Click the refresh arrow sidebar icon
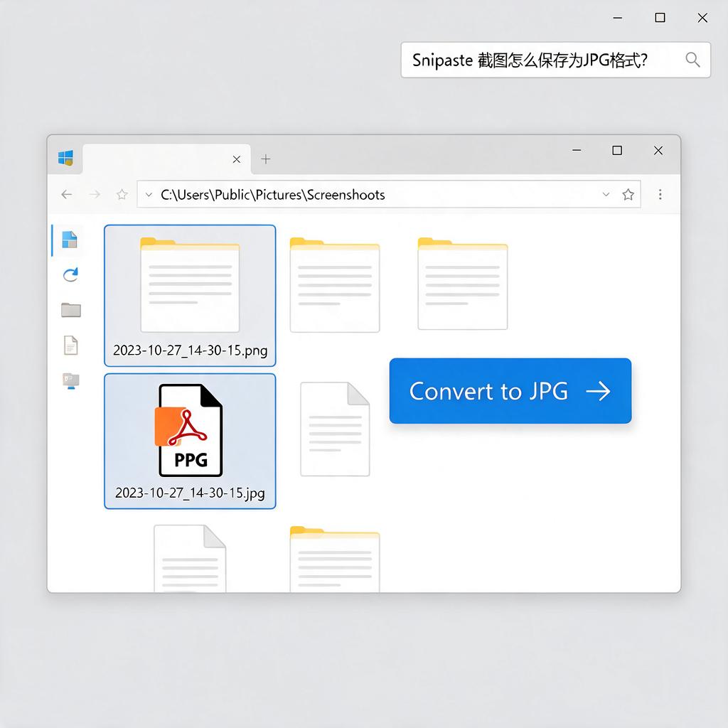This screenshot has width=728, height=728. click(x=70, y=274)
